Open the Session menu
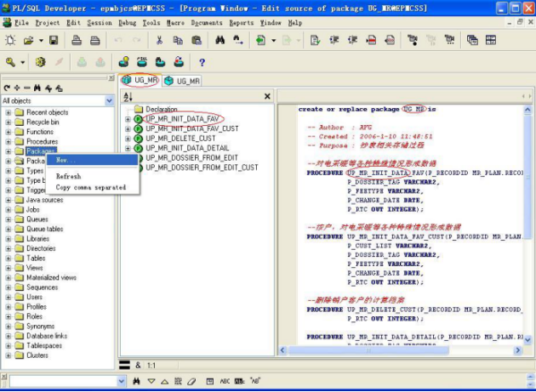The image size is (536, 392). (x=100, y=23)
